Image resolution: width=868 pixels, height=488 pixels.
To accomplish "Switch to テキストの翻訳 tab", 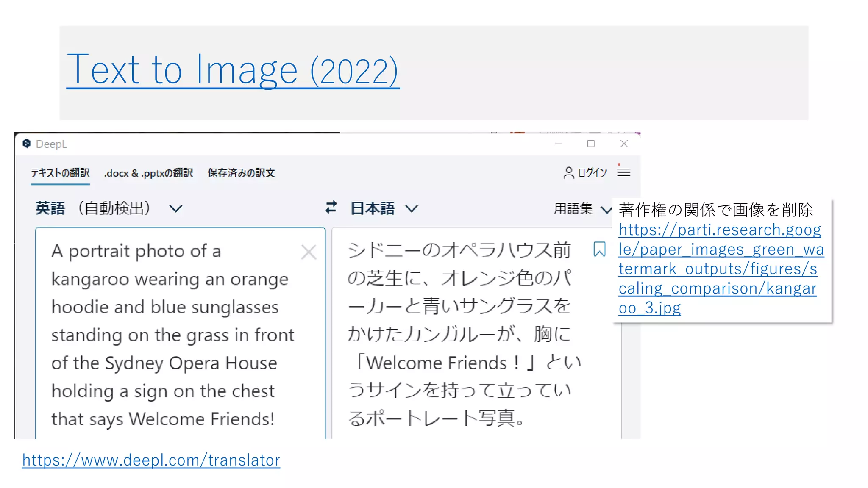I will click(x=60, y=173).
